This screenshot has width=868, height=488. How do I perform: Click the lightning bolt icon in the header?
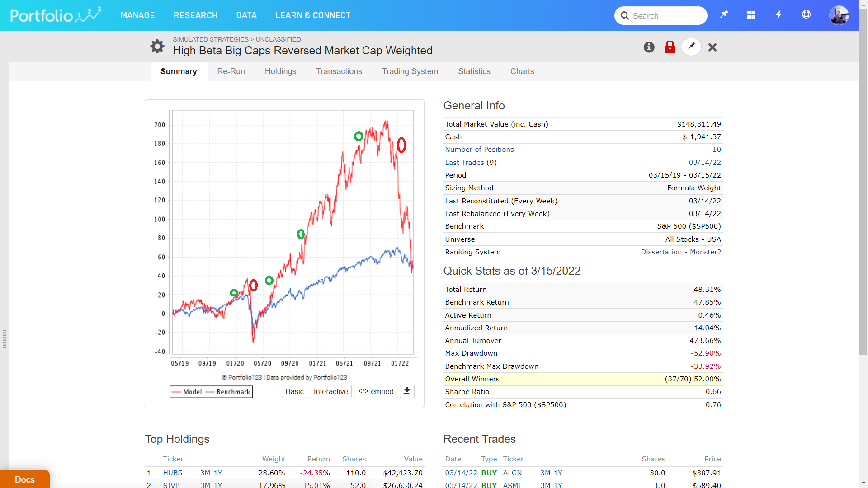pyautogui.click(x=779, y=15)
